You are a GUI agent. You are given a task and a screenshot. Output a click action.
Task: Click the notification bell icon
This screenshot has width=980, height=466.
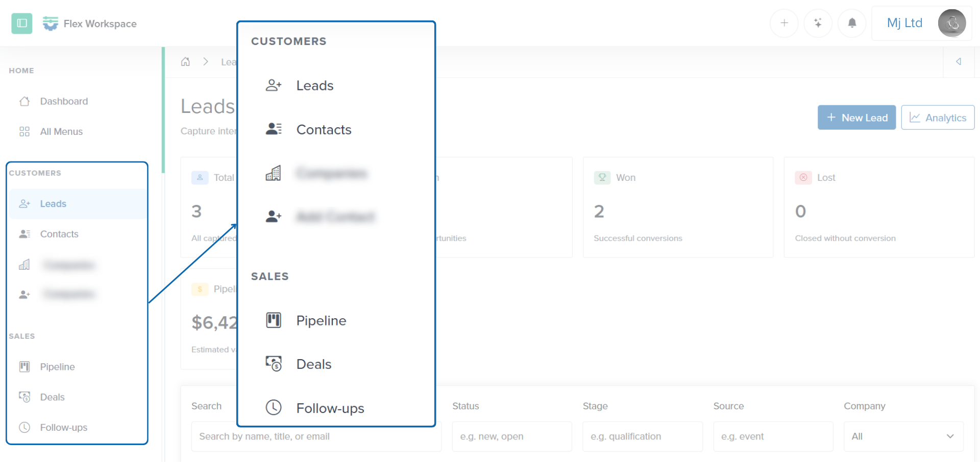pyautogui.click(x=851, y=23)
